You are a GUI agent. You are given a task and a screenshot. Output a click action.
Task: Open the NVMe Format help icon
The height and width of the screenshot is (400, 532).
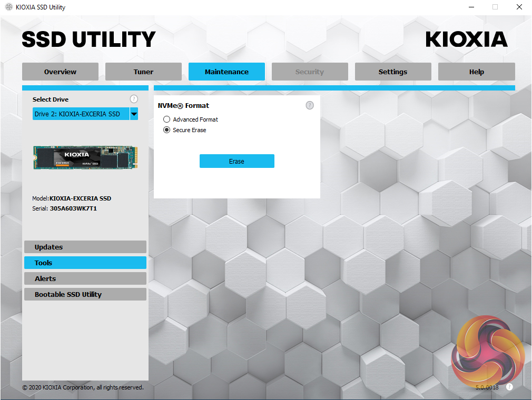(310, 105)
